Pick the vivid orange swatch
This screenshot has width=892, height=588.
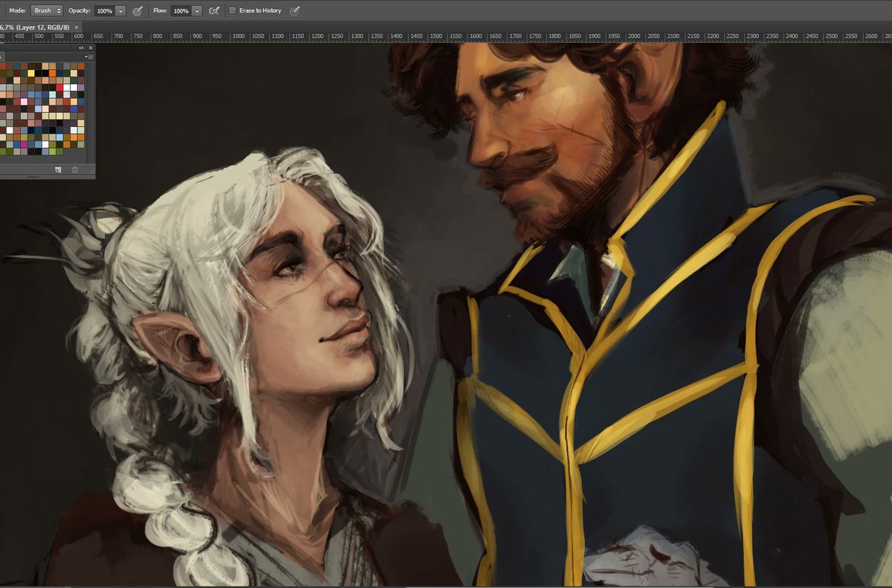pyautogui.click(x=52, y=73)
